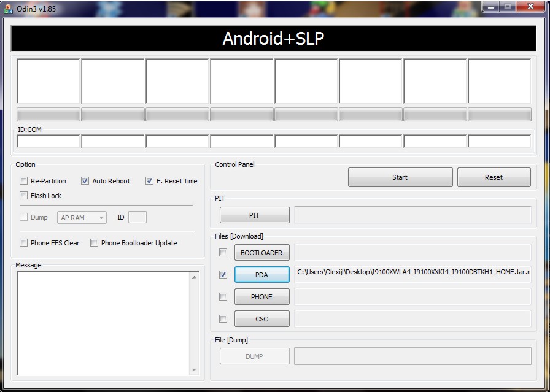Click the PDA file path field
The width and height of the screenshot is (550, 392).
[x=412, y=275]
